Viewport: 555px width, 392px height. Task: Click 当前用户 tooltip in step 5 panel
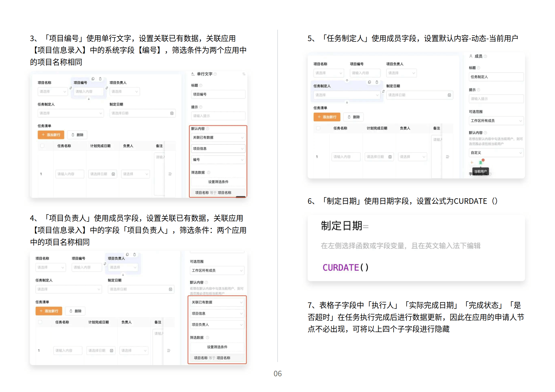pos(480,171)
